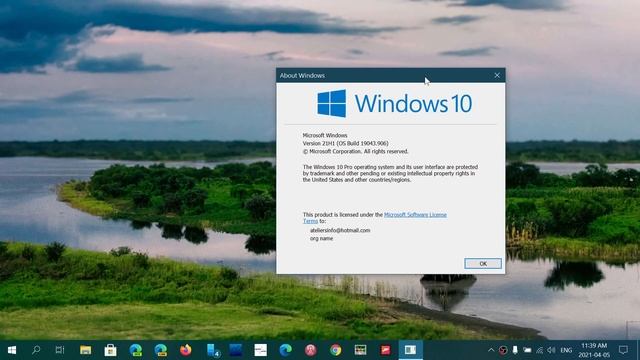The image size is (640, 360).
Task: Click the active About Windows taskbar button
Action: point(411,350)
